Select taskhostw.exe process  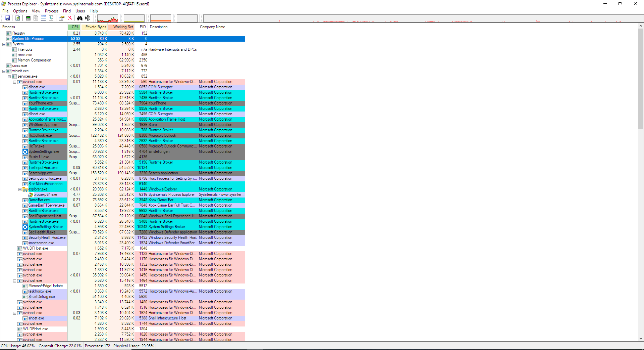click(40, 291)
